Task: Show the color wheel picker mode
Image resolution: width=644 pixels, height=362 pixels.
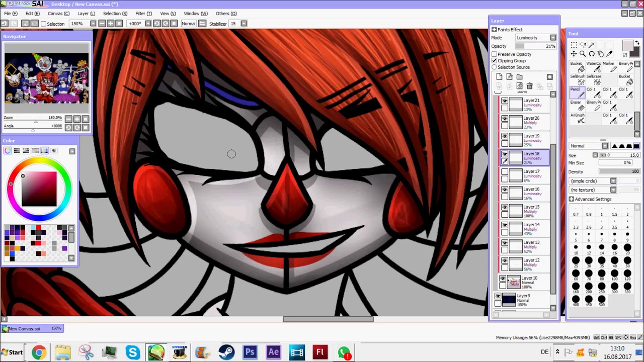Action: (8, 151)
